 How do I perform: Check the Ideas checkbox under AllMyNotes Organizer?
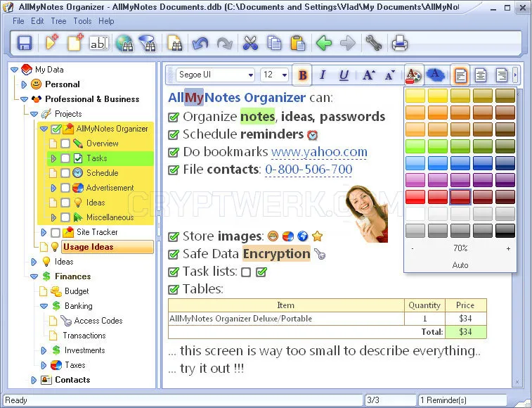(65, 203)
